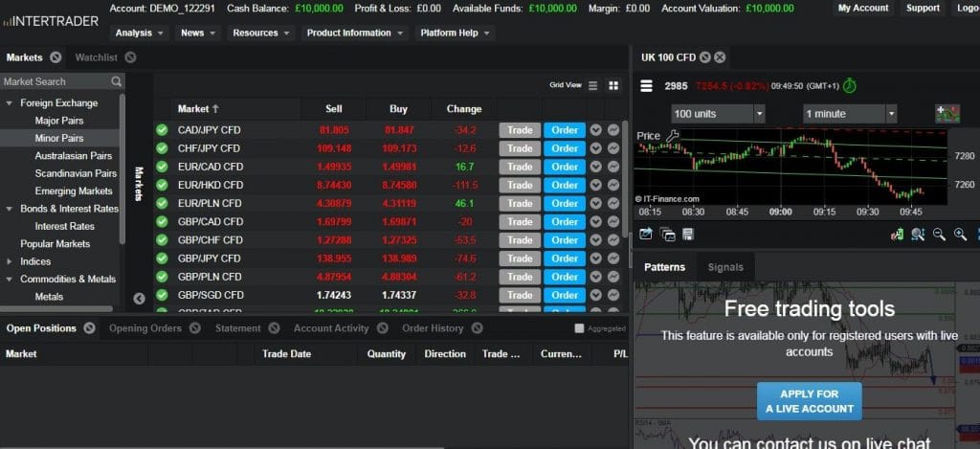Open chart settings wrench next to Price
The height and width of the screenshot is (449, 980).
[x=673, y=136]
